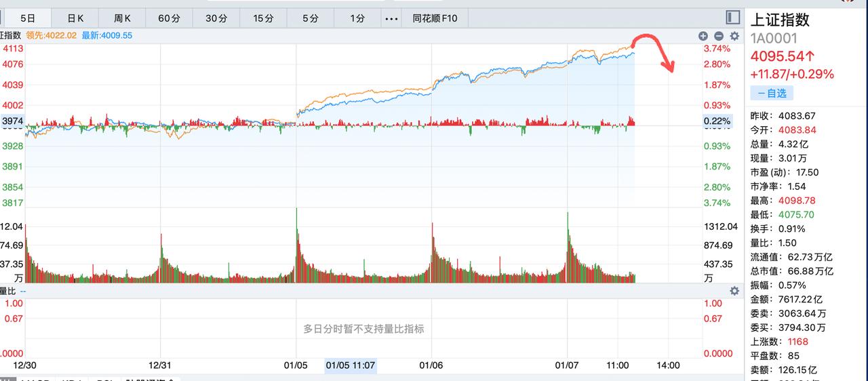Click the 量比 indicator panel label
The height and width of the screenshot is (381, 868).
tap(7, 291)
